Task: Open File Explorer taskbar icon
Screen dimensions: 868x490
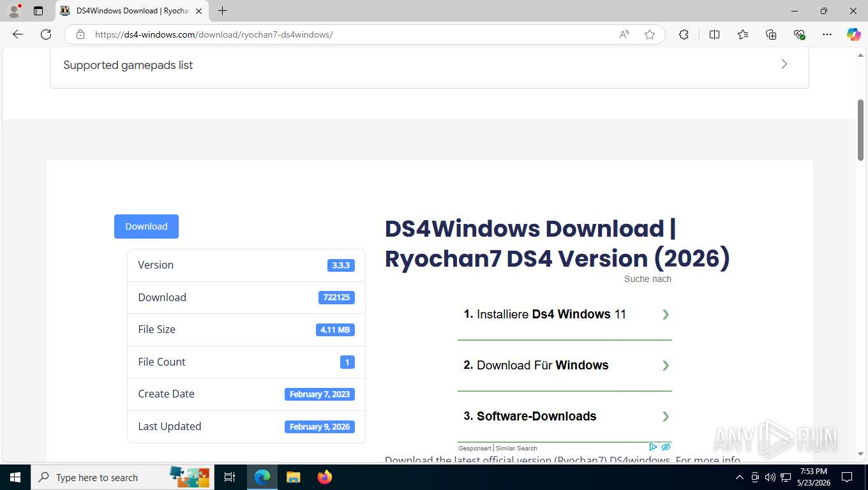Action: 293,477
